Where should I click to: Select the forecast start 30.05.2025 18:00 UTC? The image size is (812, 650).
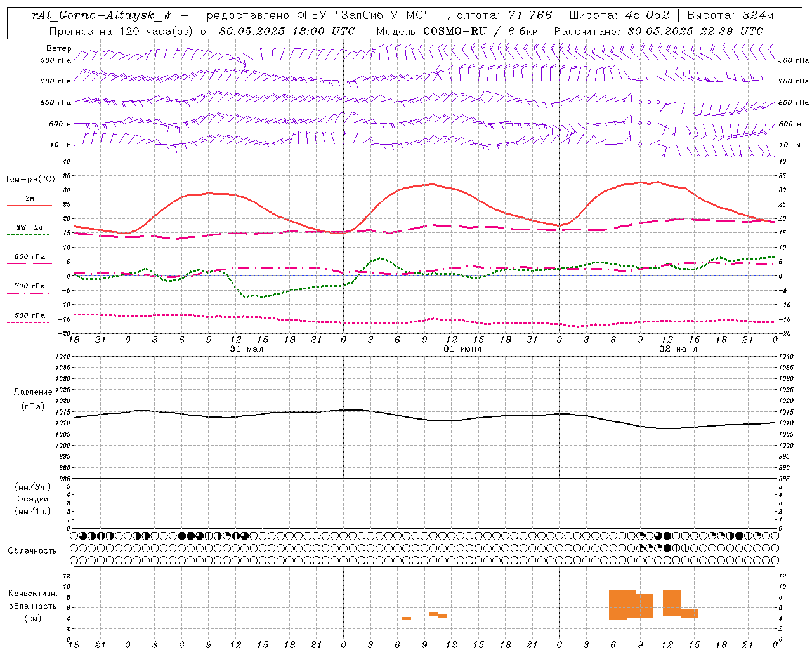287,30
